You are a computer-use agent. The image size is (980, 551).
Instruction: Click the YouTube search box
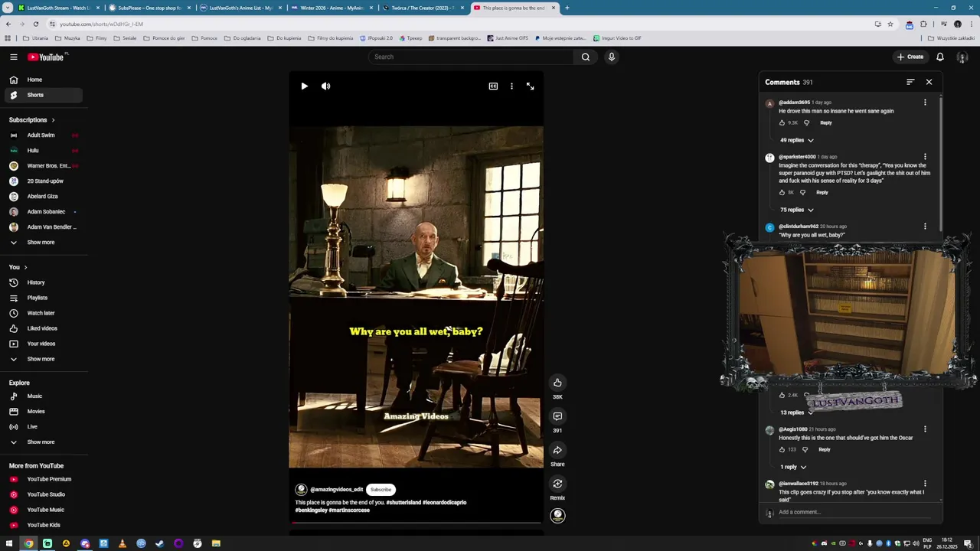[x=471, y=57]
